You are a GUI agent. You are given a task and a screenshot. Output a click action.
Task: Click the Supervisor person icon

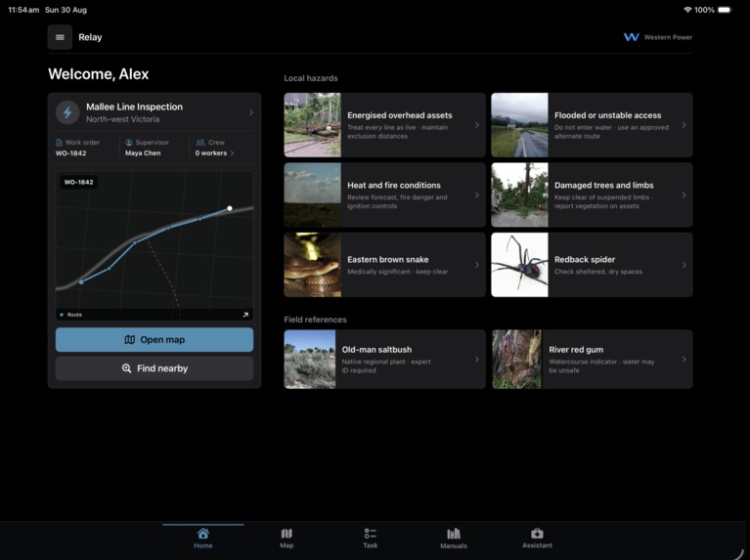pyautogui.click(x=129, y=143)
